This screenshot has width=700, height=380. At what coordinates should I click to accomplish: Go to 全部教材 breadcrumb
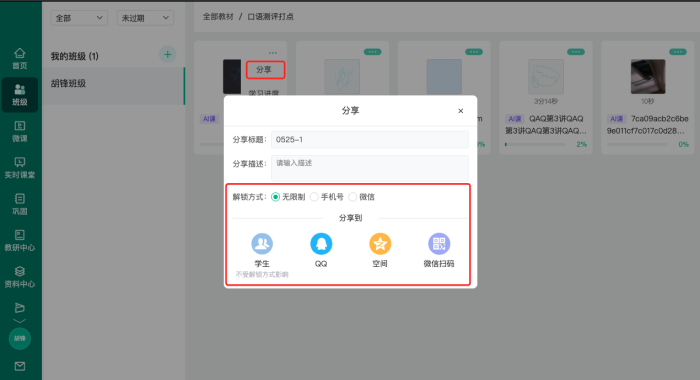click(218, 17)
